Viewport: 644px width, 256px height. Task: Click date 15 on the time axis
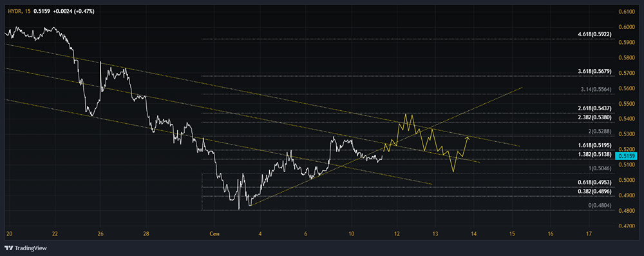coord(512,234)
